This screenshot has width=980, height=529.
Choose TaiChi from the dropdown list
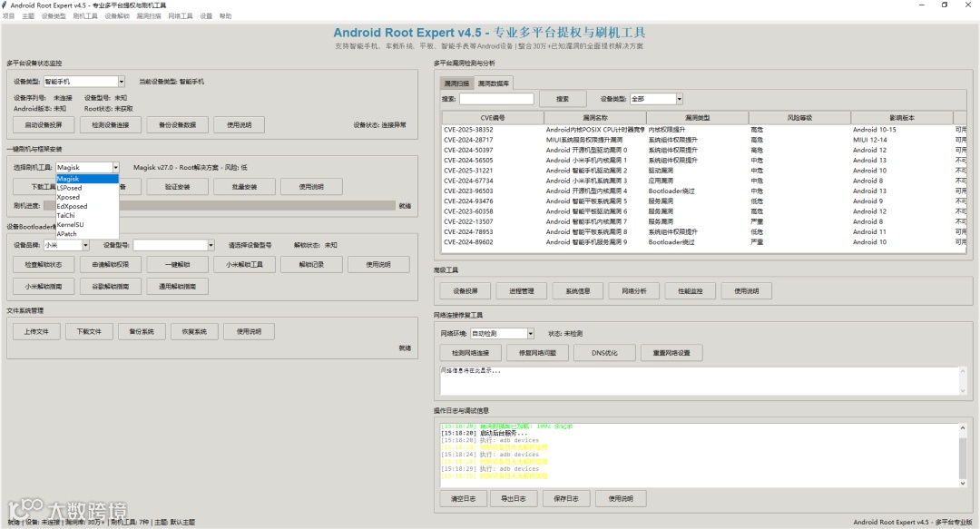87,215
